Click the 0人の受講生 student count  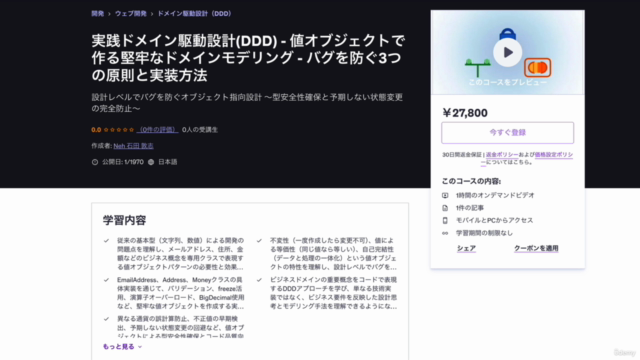point(200,130)
